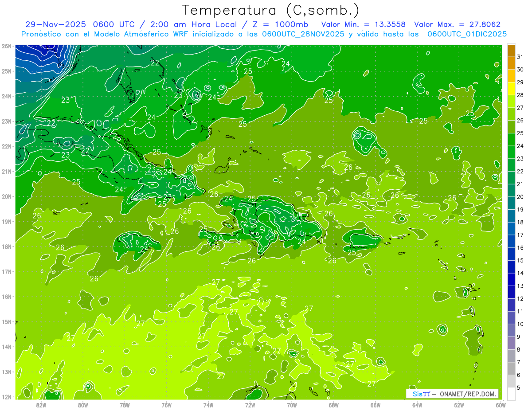Click the 29 value on the color scale
The height and width of the screenshot is (411, 532).
point(520,82)
